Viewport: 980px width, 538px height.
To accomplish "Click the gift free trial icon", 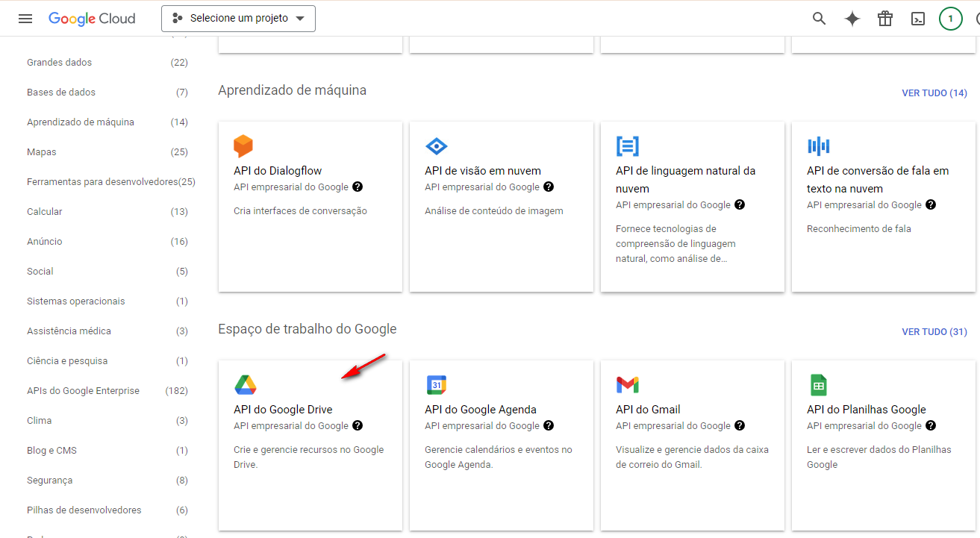I will click(885, 19).
